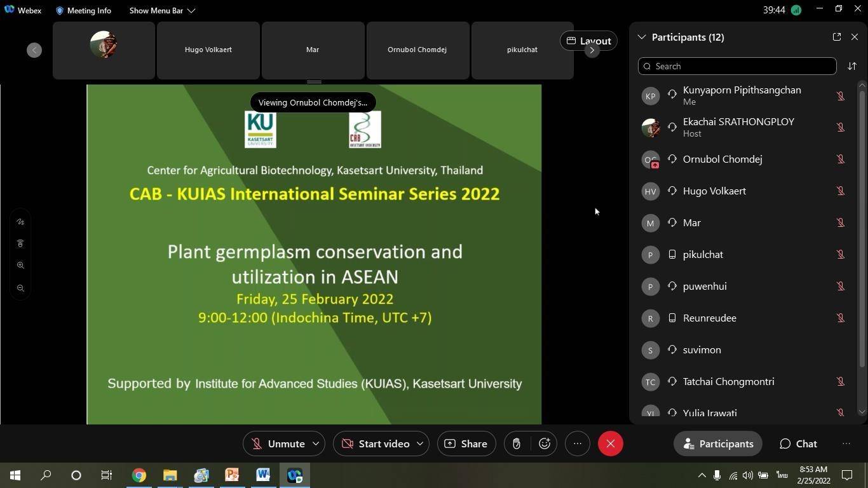Open the panel options ellipsis
This screenshot has width=868, height=488.
point(846,444)
